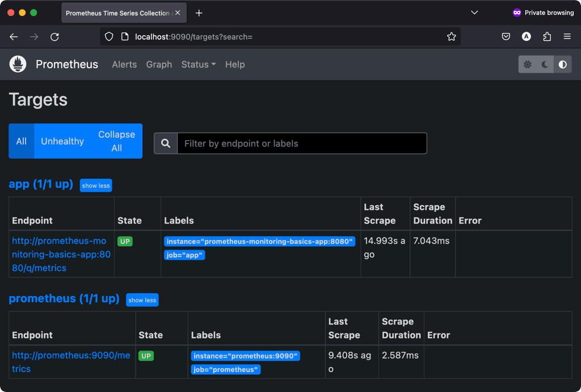Open the prometheus-monitoring-basics-app metrics endpoint link
Image resolution: width=581 pixels, height=392 pixels.
[61, 254]
